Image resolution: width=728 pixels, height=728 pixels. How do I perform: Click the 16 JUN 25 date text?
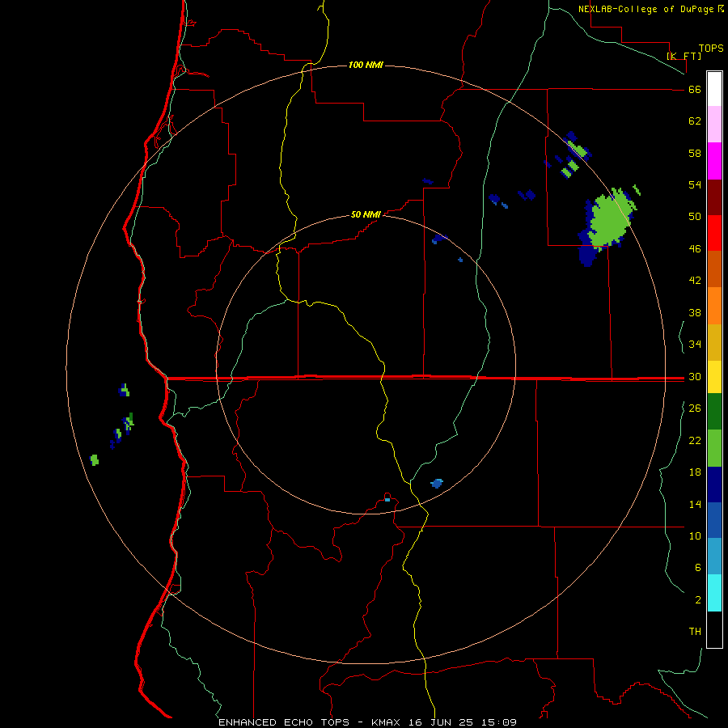click(x=441, y=722)
